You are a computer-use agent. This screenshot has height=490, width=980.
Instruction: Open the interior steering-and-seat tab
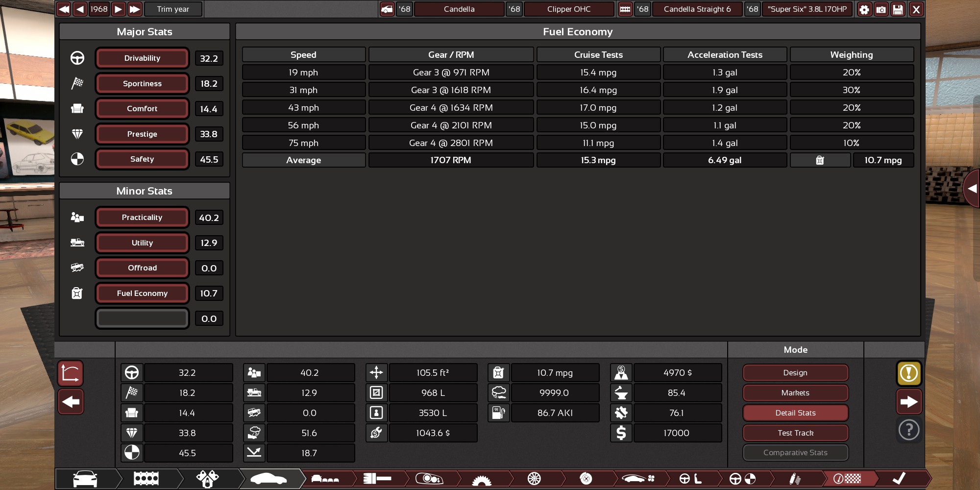pyautogui.click(x=690, y=479)
